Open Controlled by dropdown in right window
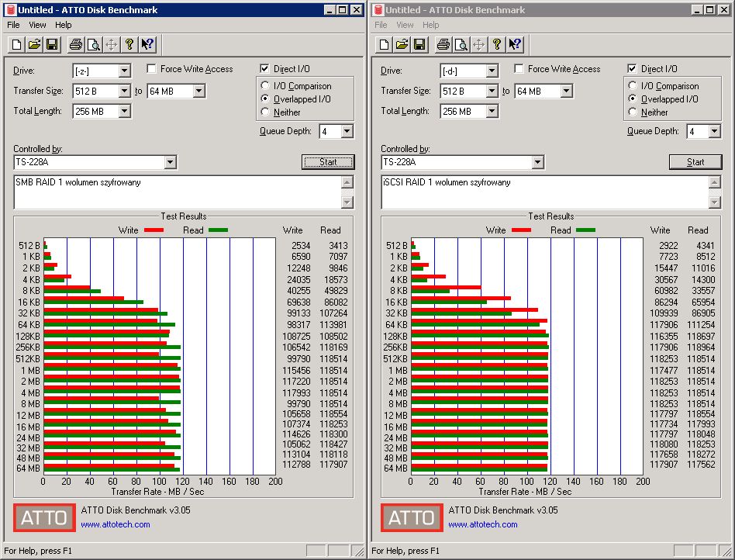 [x=537, y=162]
